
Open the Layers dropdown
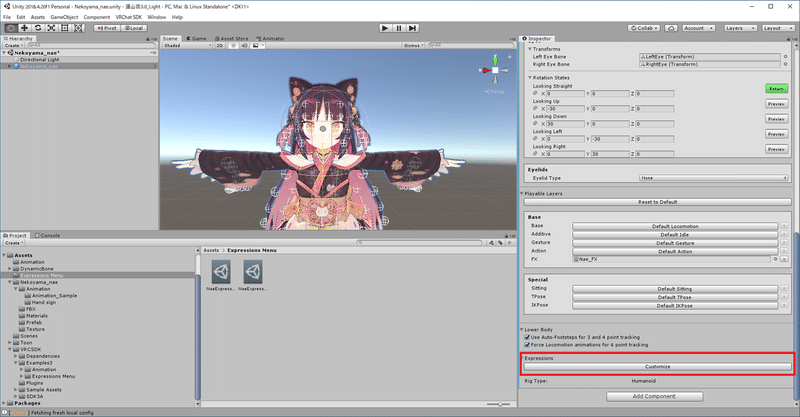[739, 28]
